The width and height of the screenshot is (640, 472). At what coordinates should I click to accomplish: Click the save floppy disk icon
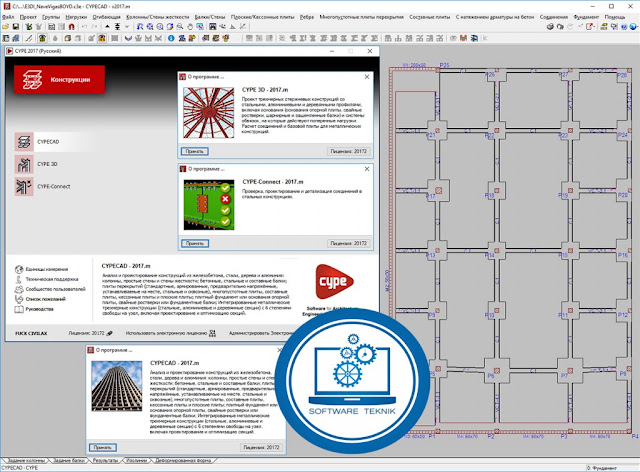(16, 27)
